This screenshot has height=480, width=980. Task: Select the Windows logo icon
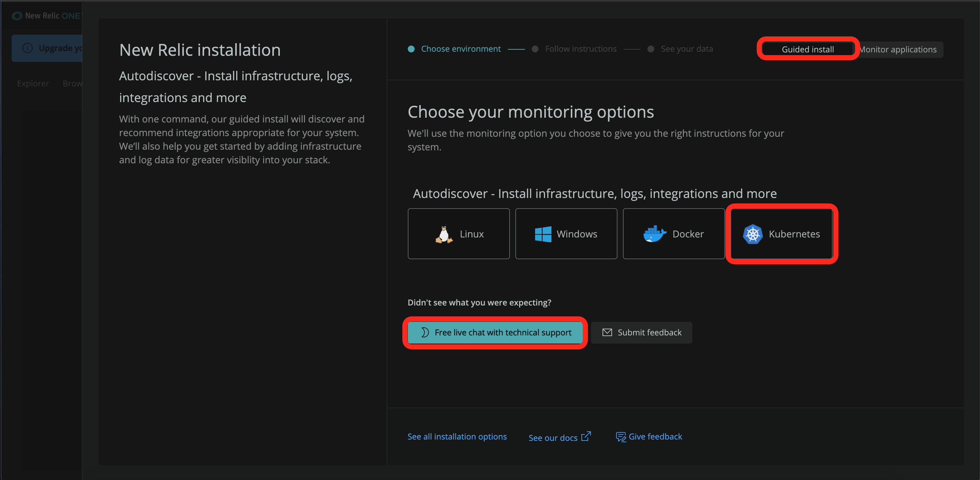[x=543, y=234]
